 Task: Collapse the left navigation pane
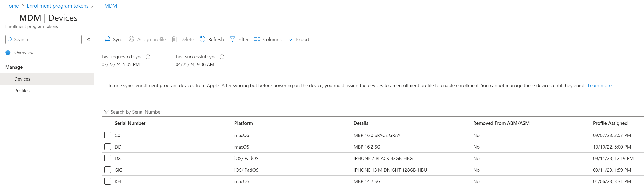[x=89, y=40]
